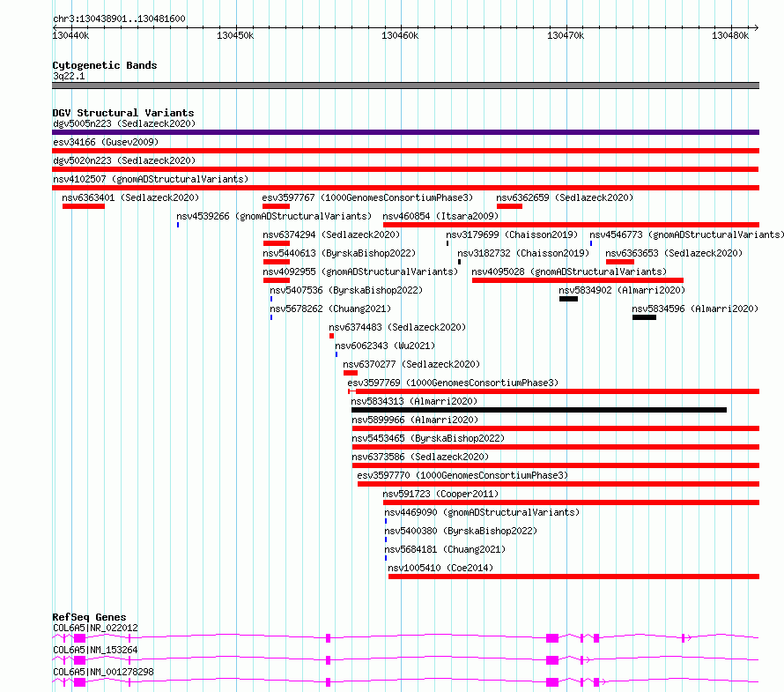Click the 130480k ruler position label
Image resolution: width=784 pixels, height=692 pixels.
pos(730,35)
